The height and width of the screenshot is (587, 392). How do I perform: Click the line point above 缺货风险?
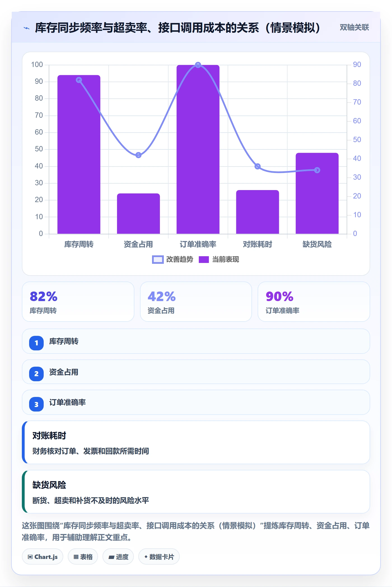[x=317, y=170]
